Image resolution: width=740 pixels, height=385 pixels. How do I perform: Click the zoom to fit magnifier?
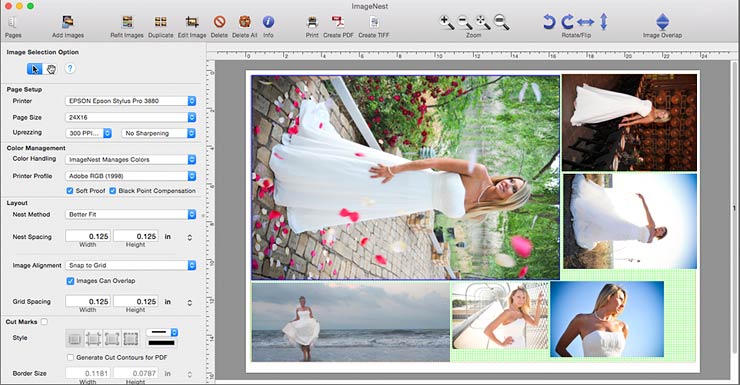[483, 22]
